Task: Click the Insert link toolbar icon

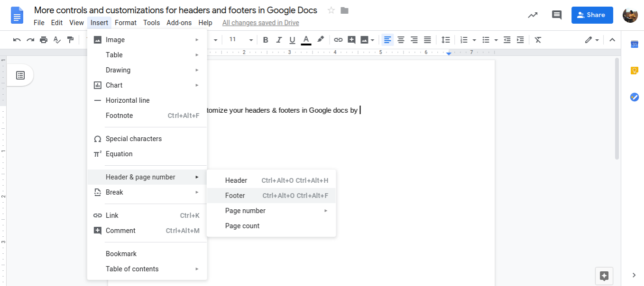Action: click(338, 40)
